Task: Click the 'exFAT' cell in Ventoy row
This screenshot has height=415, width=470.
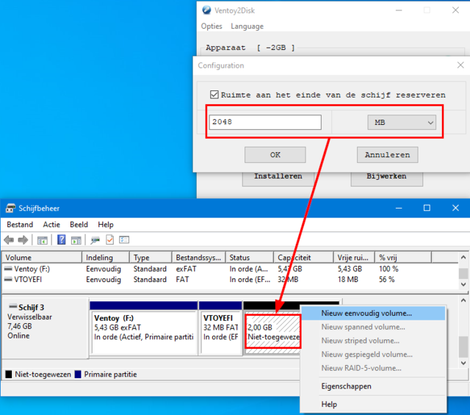Action: 186,269
